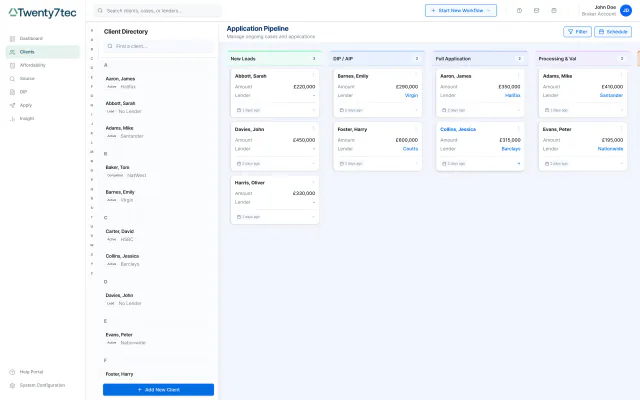Screen dimensions: 640x400
Task: Click the calendar date icon on Harris, Oliver card
Action: click(x=239, y=217)
